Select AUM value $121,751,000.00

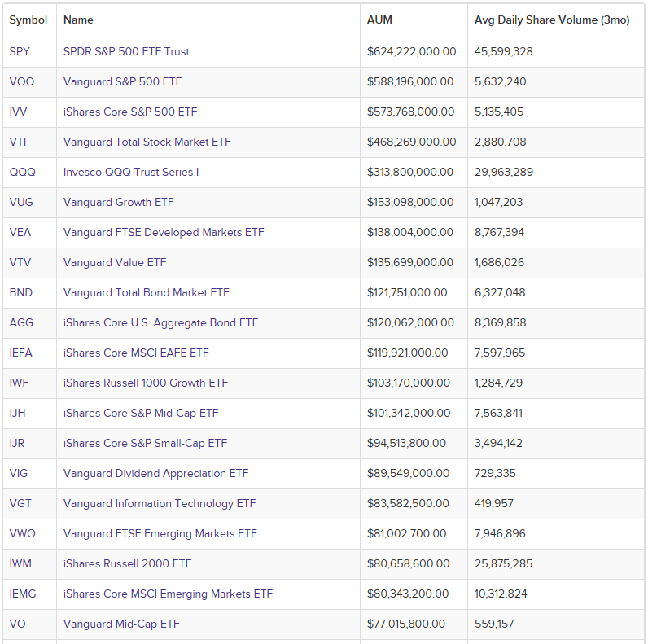pyautogui.click(x=407, y=293)
